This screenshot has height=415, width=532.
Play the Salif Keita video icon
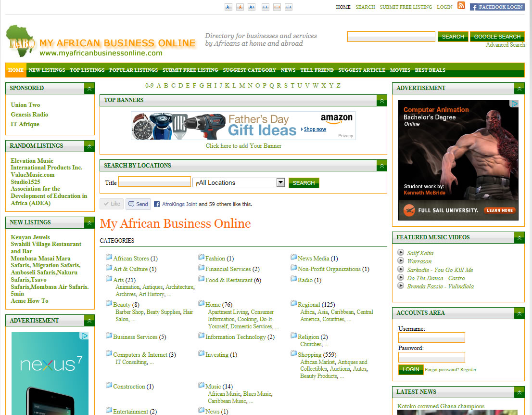401,252
